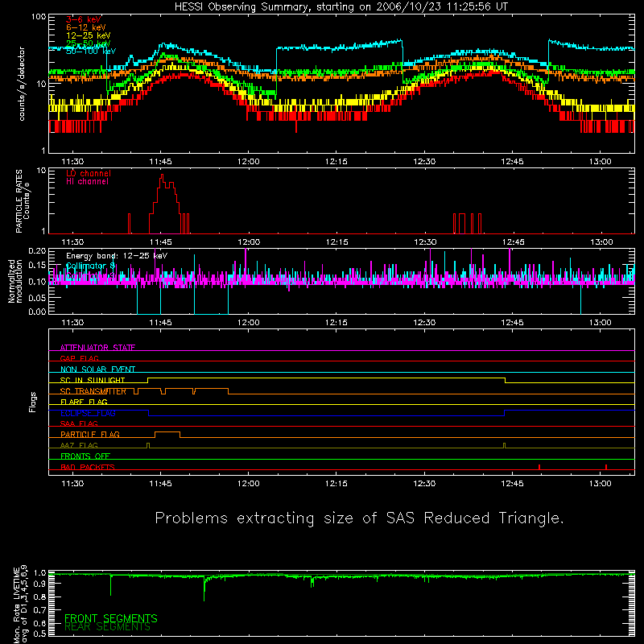Click the NON SOLAR EVENT flag label
Image resolution: width=644 pixels, height=644 pixels.
(97, 369)
